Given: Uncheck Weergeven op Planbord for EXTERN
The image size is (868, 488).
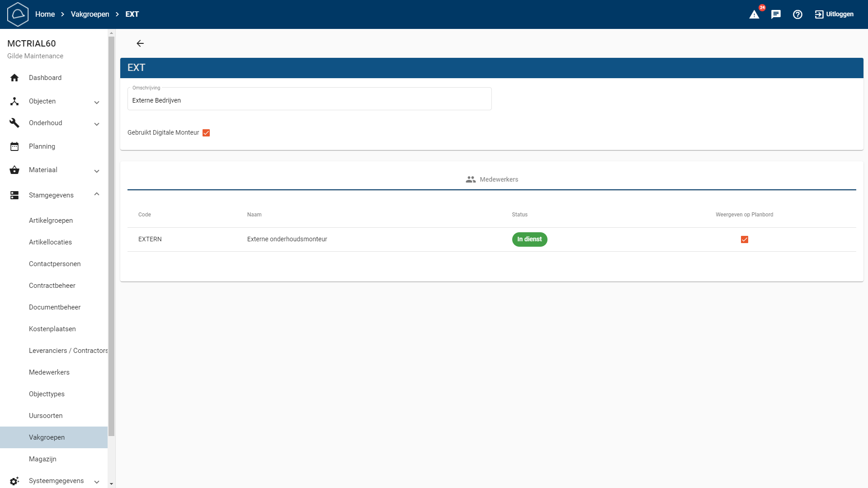Looking at the screenshot, I should click(745, 239).
